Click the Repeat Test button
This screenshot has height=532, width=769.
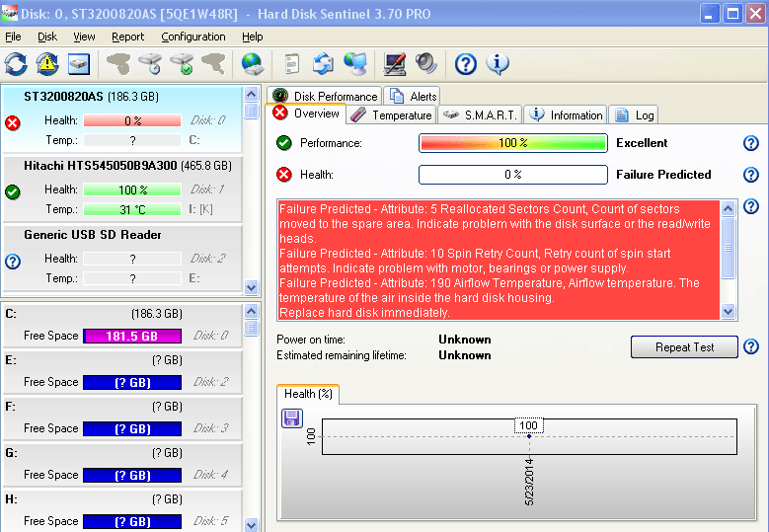(684, 347)
